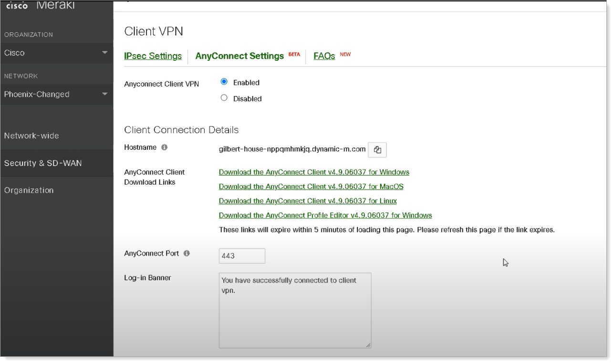Open the Phoenix-Changed network dropdown
This screenshot has height=364, width=614.
[56, 94]
